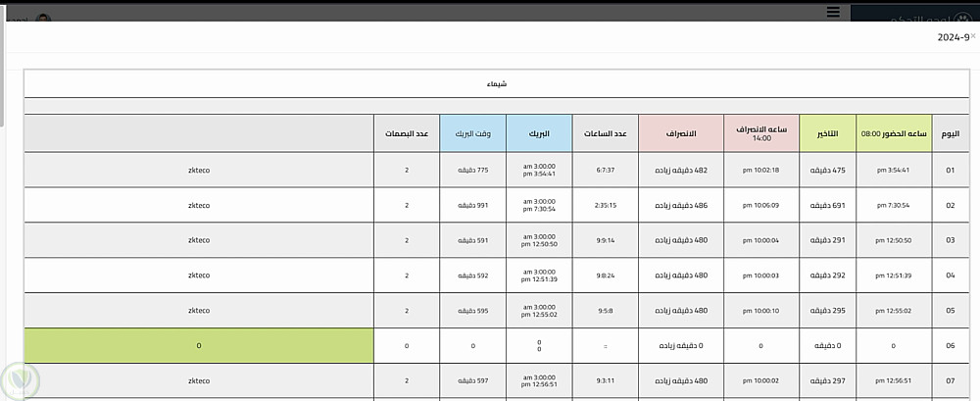Image resolution: width=980 pixels, height=401 pixels.
Task: Click the break time 595 دقيقه
Action: (472, 310)
